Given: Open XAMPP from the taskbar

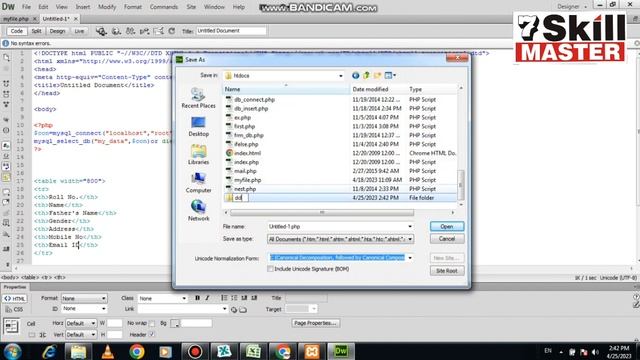Looking at the screenshot, I should tap(311, 351).
